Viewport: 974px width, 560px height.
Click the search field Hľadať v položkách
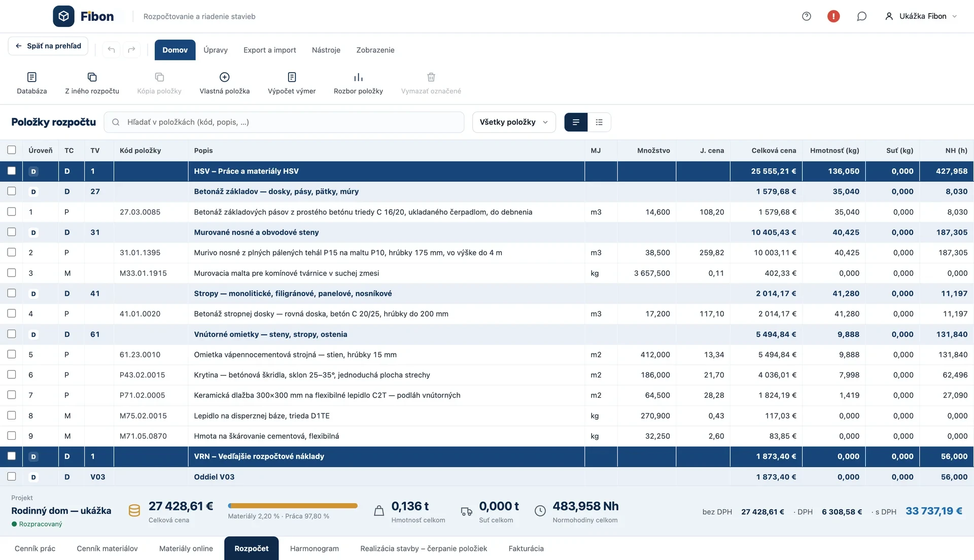tap(284, 122)
